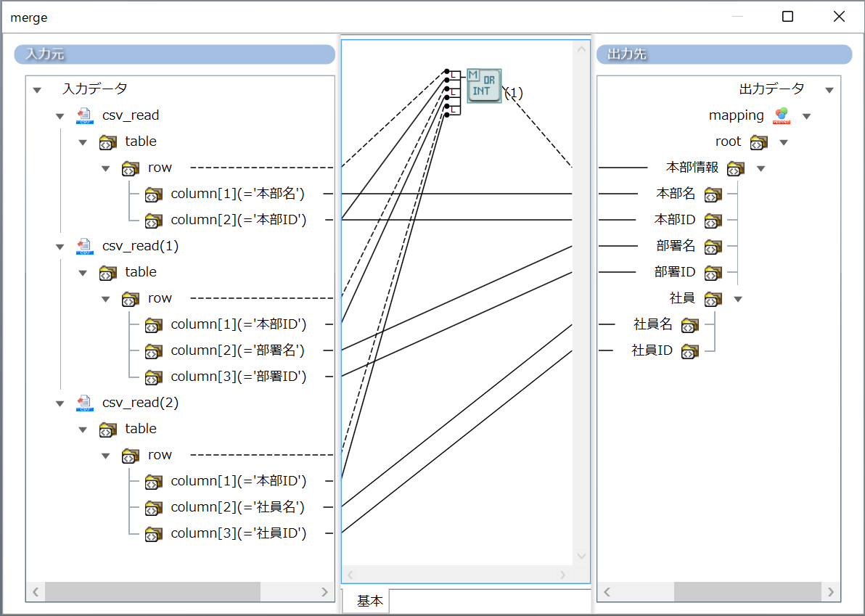Collapse the csv_read node
Viewport: 865px width, 616px height.
tap(60, 116)
